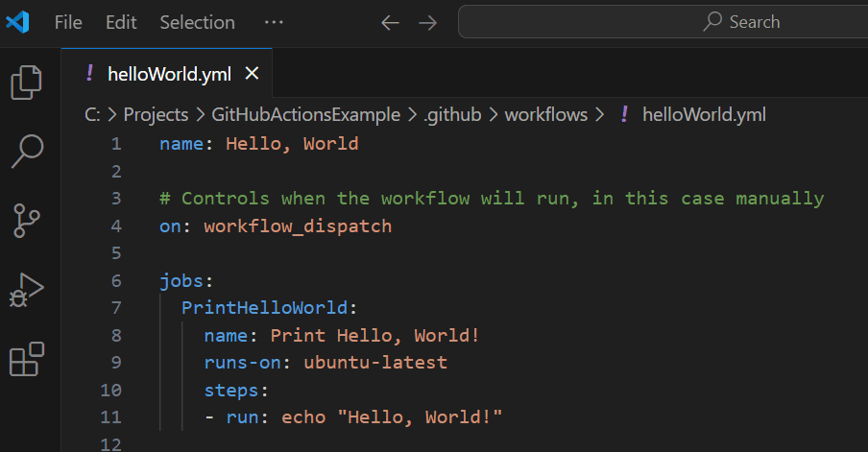
Task: Open the File menu
Action: click(68, 23)
